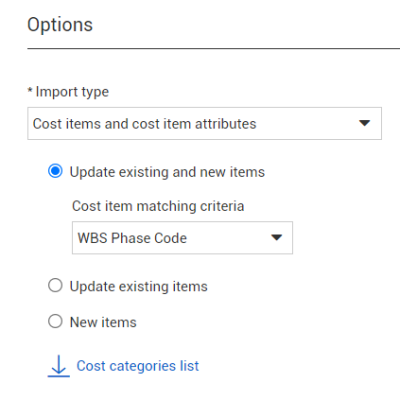The height and width of the screenshot is (400, 400).
Task: Click the 'Update existing items' label text
Action: pyautogui.click(x=139, y=287)
